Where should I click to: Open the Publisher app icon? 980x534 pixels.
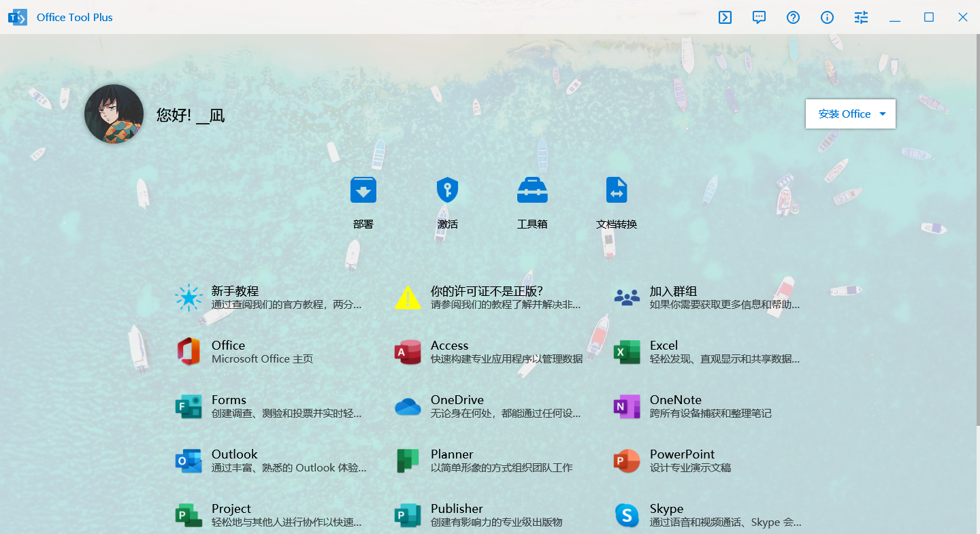coord(408,515)
